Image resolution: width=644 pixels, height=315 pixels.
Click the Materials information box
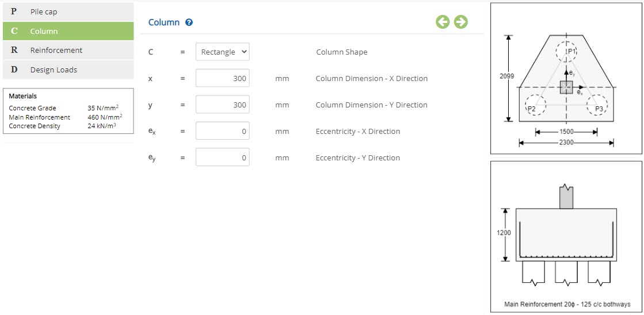pos(68,111)
